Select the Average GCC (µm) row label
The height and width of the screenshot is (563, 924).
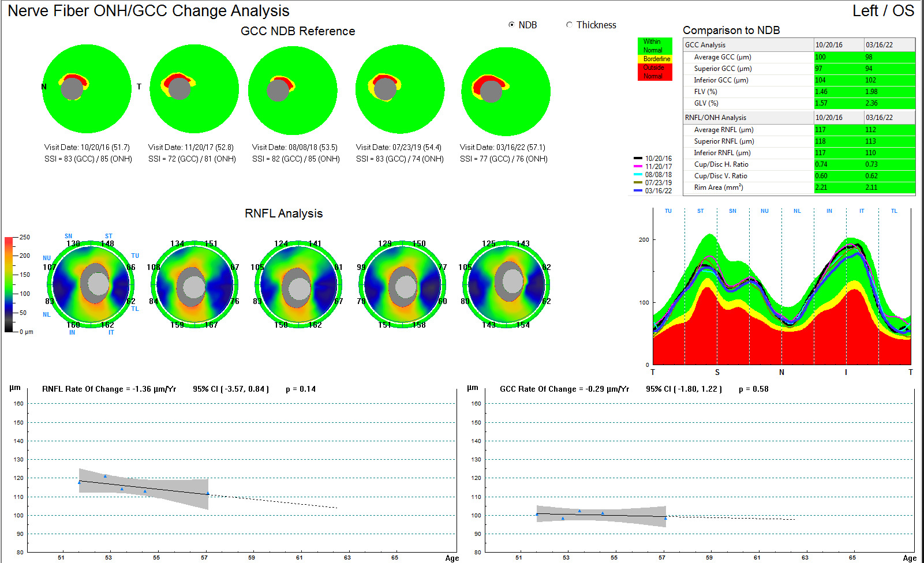point(722,57)
